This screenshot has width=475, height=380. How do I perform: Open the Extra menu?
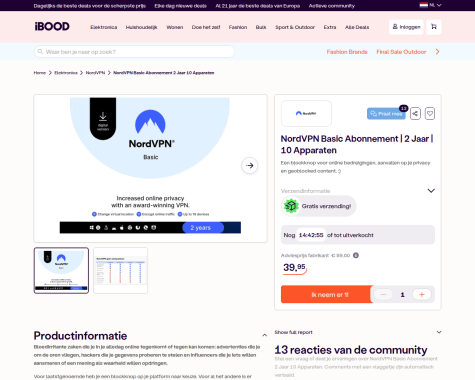pos(330,27)
